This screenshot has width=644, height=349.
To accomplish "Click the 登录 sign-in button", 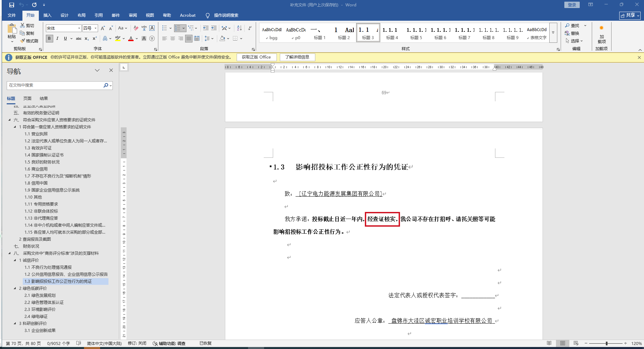I will click(572, 5).
